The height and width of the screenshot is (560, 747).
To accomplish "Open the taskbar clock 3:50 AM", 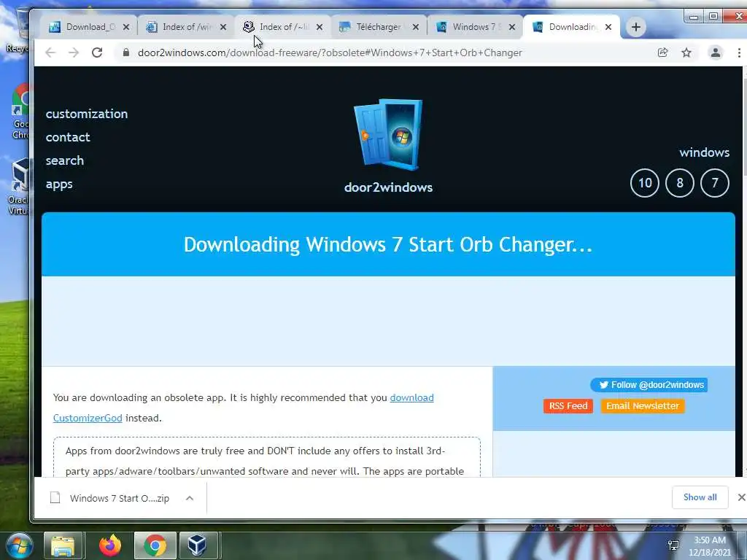I will coord(710,546).
